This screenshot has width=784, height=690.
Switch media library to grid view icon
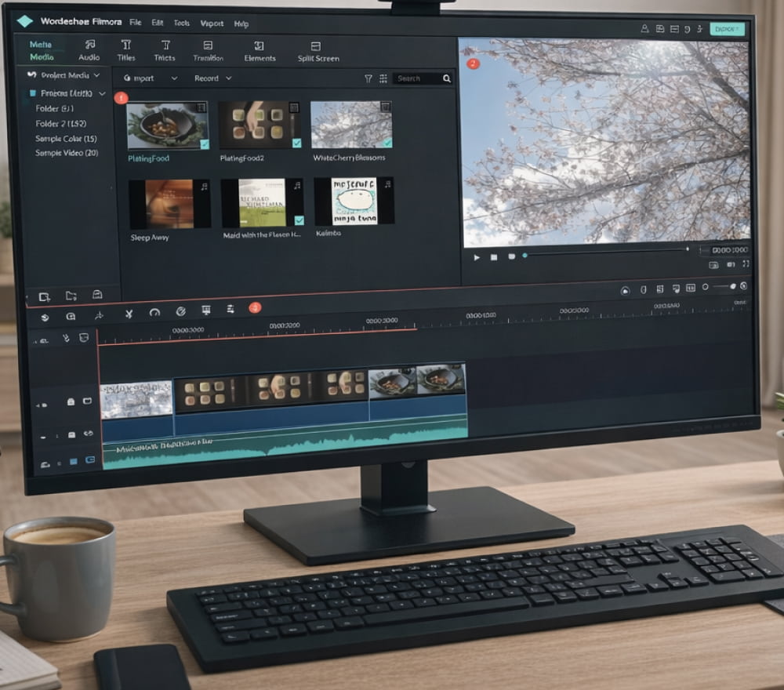coord(383,78)
